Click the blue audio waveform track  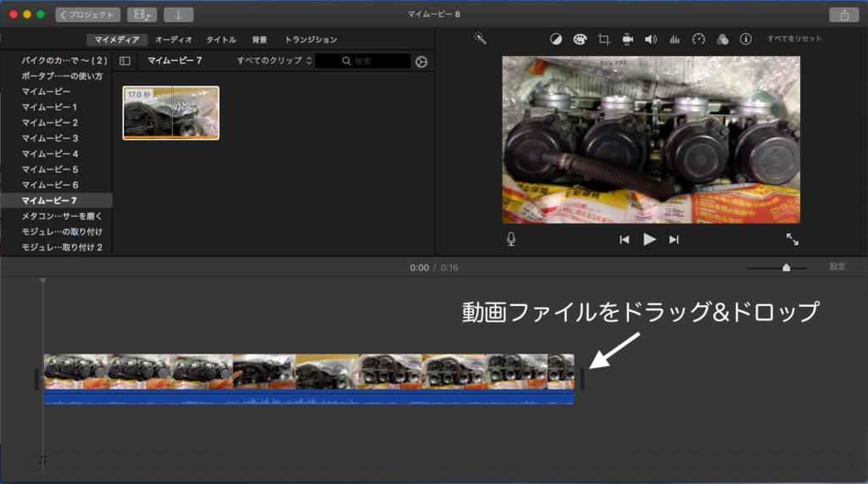pyautogui.click(x=309, y=397)
